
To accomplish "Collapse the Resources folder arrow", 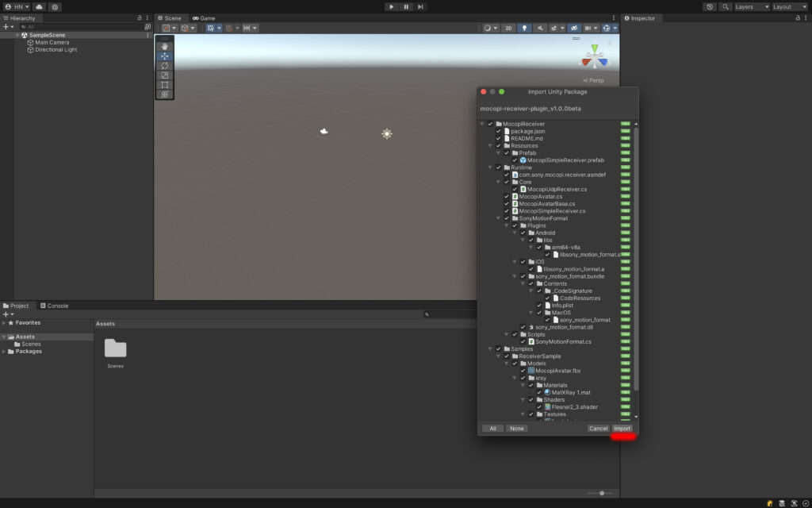I will click(x=490, y=146).
